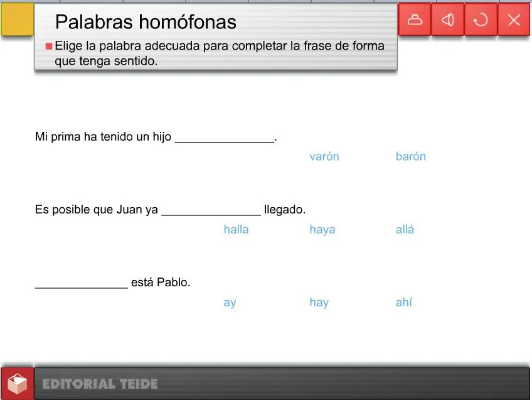Screen dimensions: 532x400
Task: Restart the exercise using the reload icon
Action: click(481, 19)
